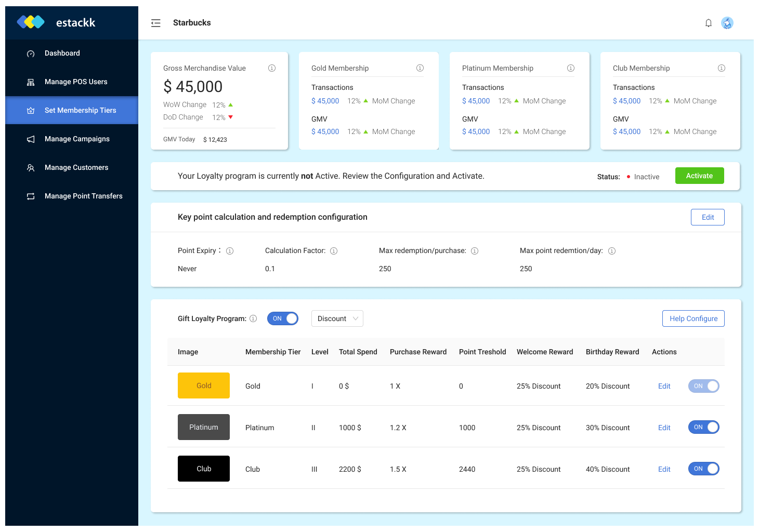Open Manage Campaigns in the sidebar
759x532 pixels.
(77, 139)
